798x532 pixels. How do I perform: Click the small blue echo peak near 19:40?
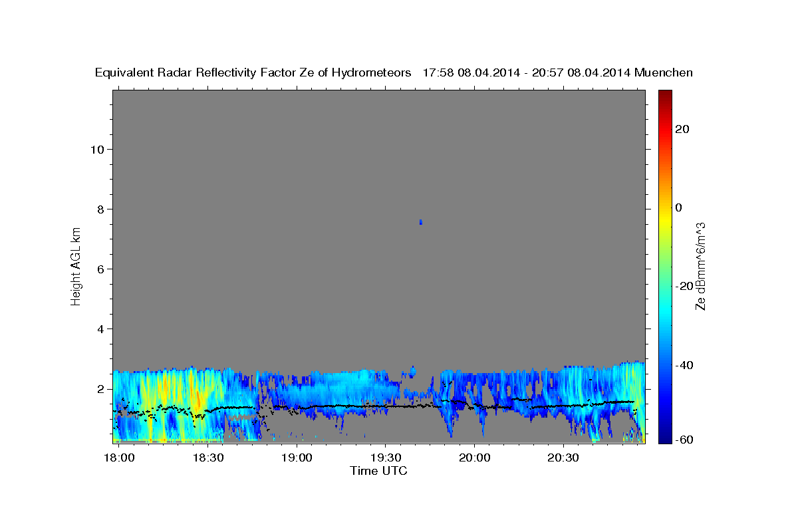(413, 370)
